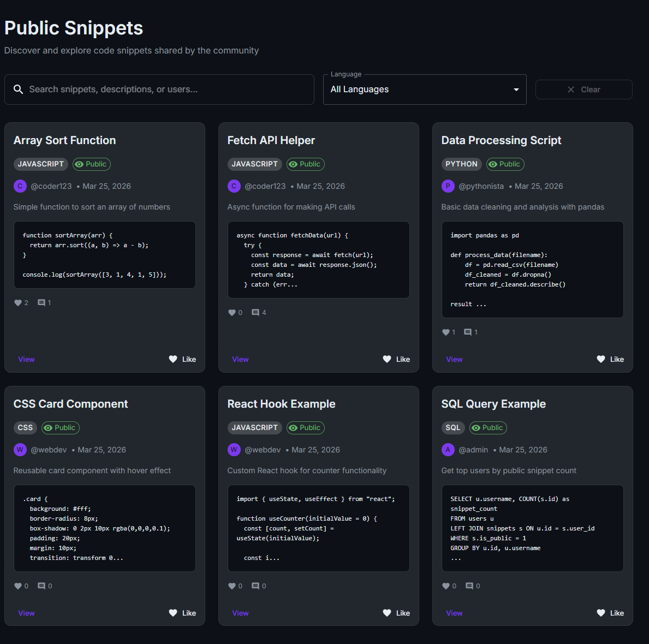This screenshot has width=649, height=644.
Task: Click heart count icon on Data Processing Script
Action: 446,332
